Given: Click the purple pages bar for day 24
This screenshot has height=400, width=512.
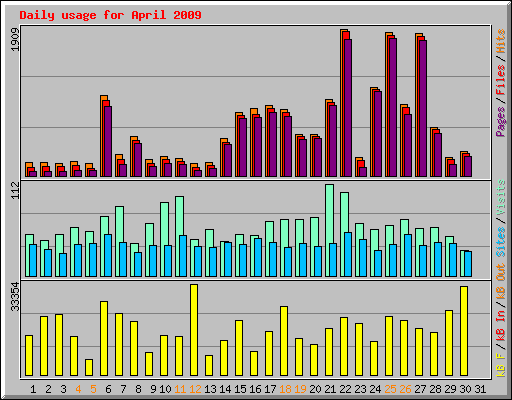Looking at the screenshot, I should [378, 134].
